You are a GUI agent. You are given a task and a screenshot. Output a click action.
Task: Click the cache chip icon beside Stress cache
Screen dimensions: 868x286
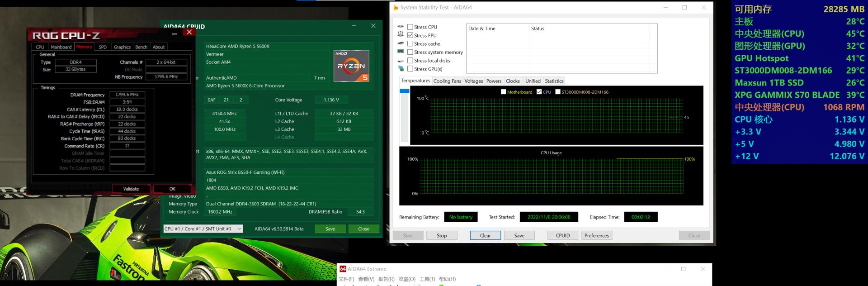point(401,43)
